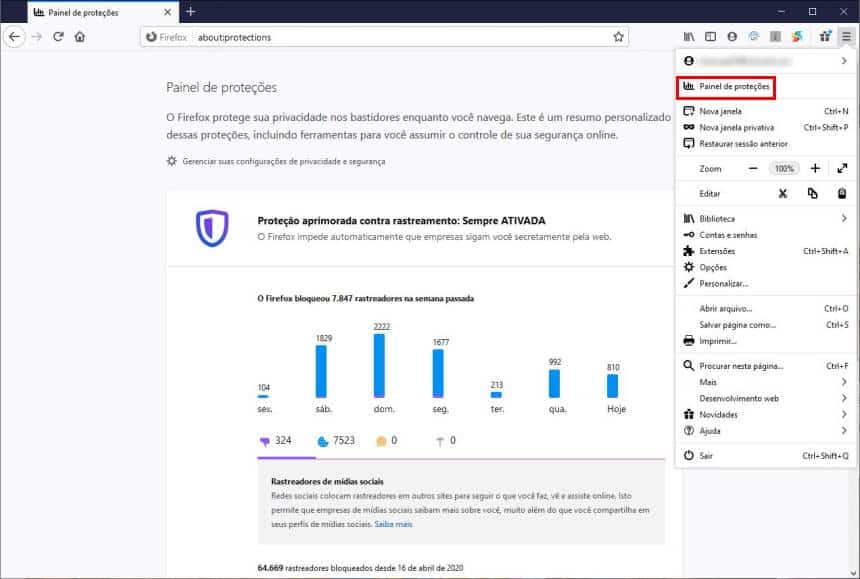Increase zoom with the plus button
860x579 pixels.
pos(815,169)
